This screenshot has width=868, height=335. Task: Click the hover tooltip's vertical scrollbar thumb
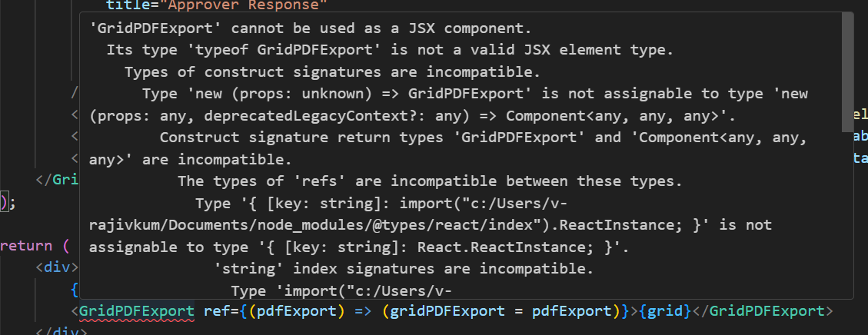coord(847,50)
